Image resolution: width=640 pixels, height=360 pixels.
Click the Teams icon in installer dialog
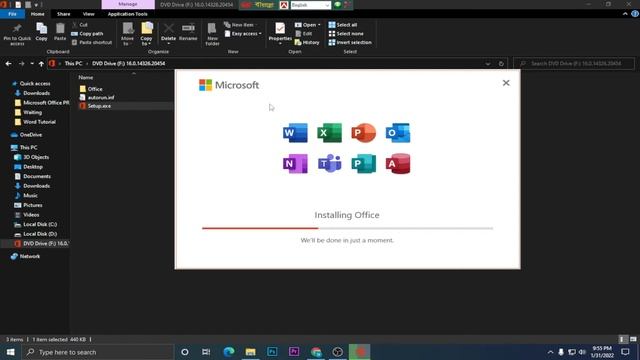[x=329, y=164]
